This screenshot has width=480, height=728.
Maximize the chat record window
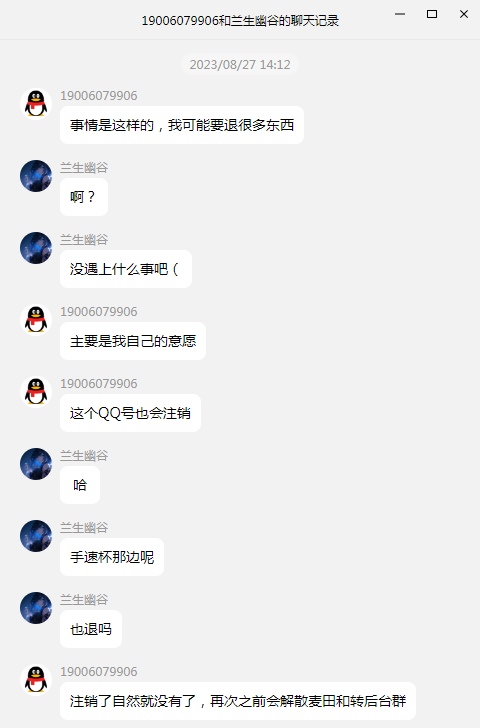(x=432, y=14)
